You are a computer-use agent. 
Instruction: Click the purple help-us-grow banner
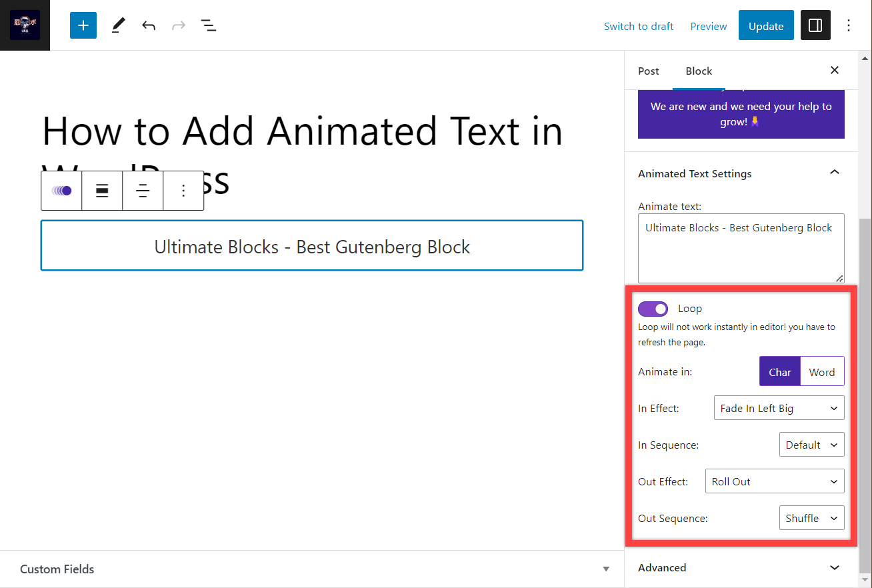741,114
